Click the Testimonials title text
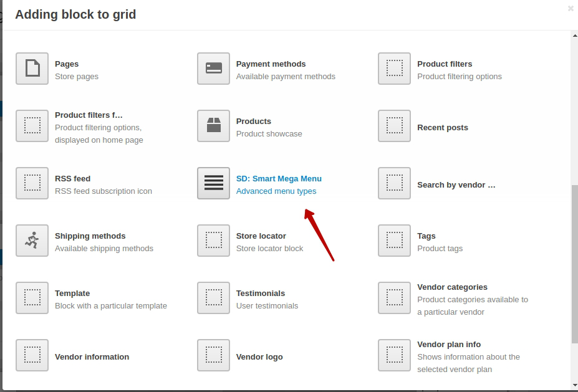578x392 pixels. (261, 294)
